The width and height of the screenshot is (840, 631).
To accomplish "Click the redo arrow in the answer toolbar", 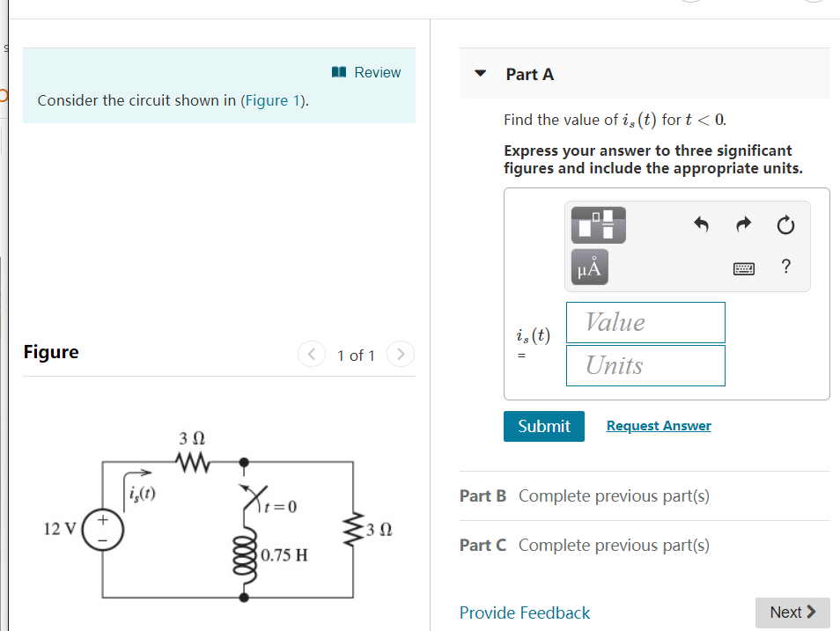I will click(743, 225).
